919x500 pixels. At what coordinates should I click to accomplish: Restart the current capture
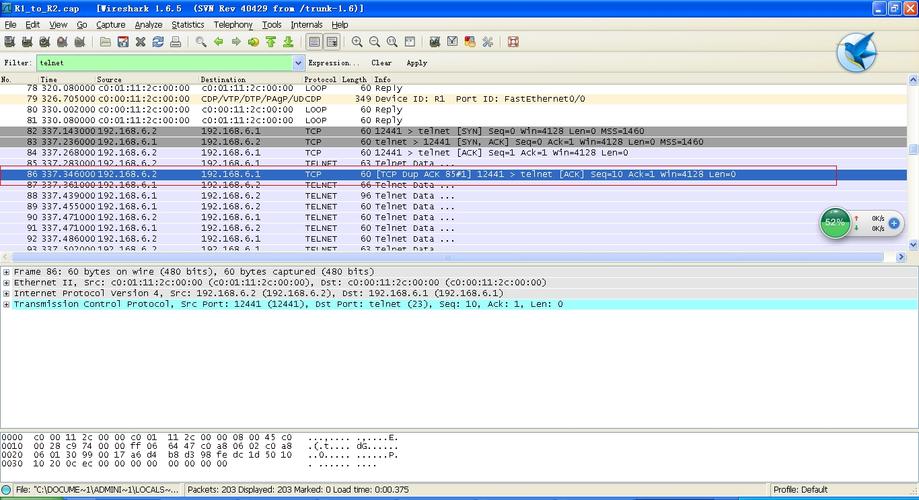click(x=80, y=42)
